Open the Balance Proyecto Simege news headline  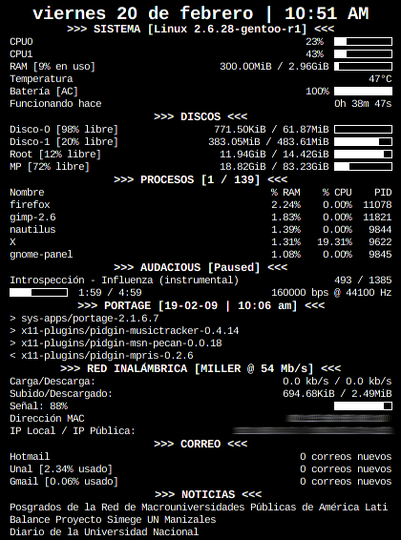tap(113, 519)
